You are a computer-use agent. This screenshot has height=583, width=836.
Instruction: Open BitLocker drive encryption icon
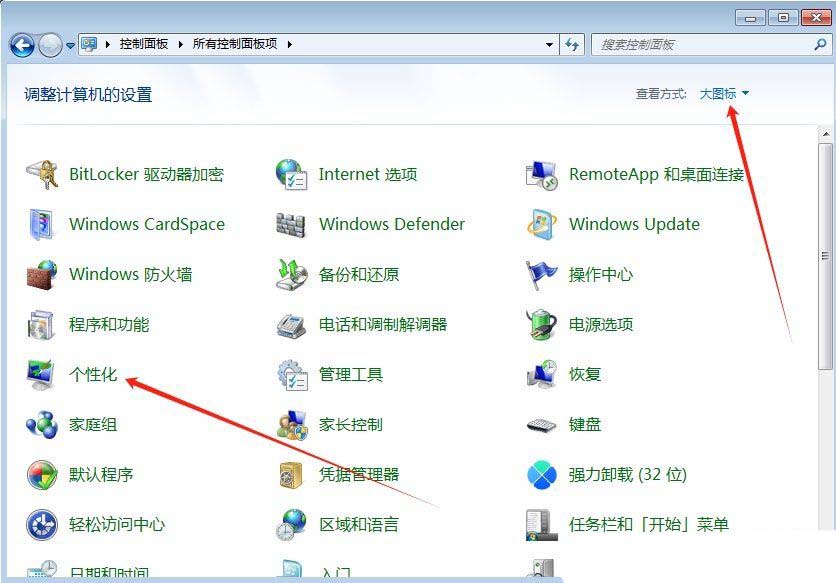pos(42,174)
